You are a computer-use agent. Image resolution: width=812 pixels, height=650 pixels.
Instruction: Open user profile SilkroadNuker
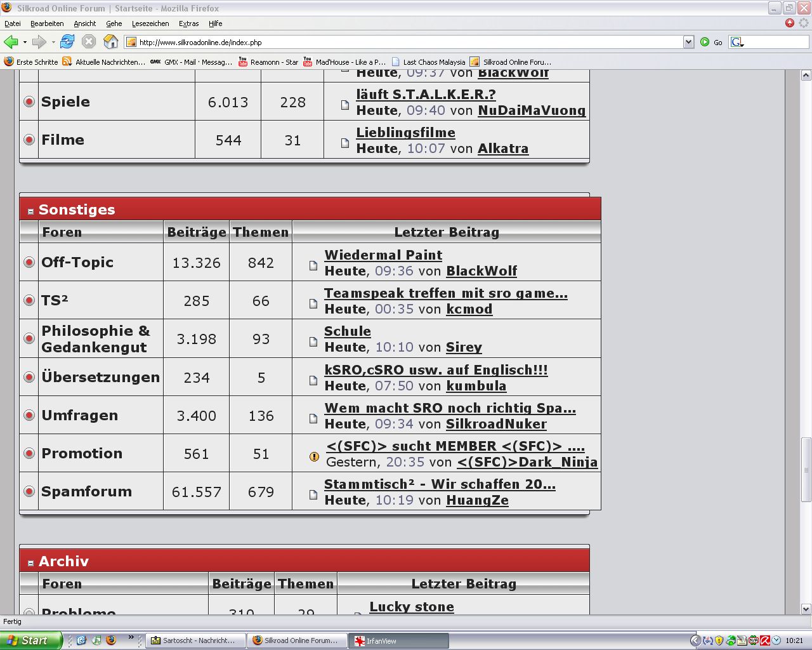496,424
